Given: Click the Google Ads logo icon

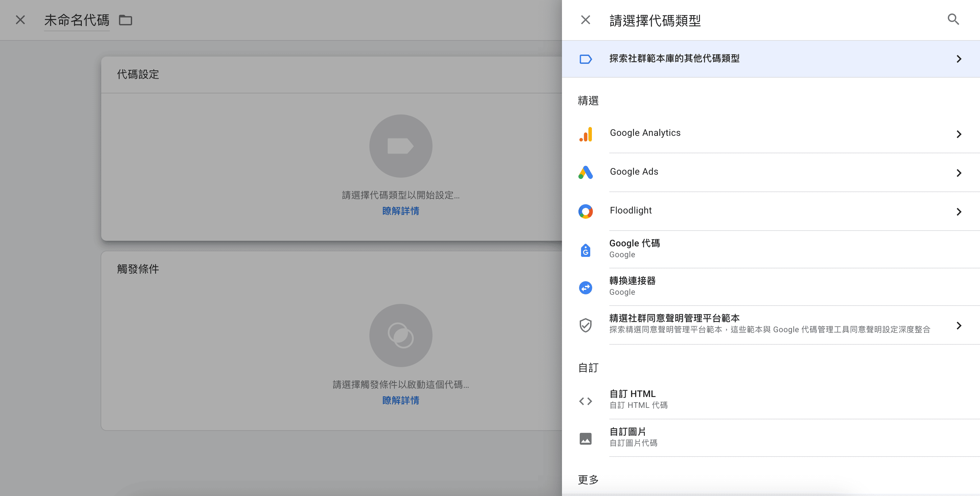Looking at the screenshot, I should pos(586,173).
